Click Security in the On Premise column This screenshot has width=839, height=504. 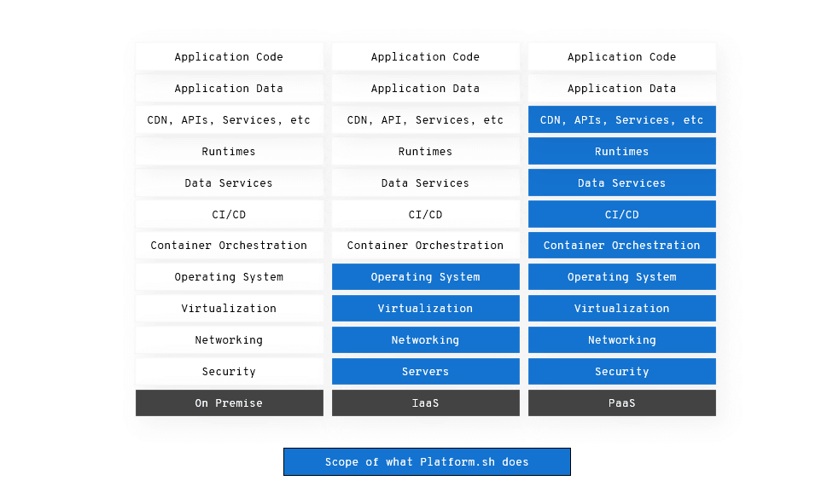[x=229, y=371]
